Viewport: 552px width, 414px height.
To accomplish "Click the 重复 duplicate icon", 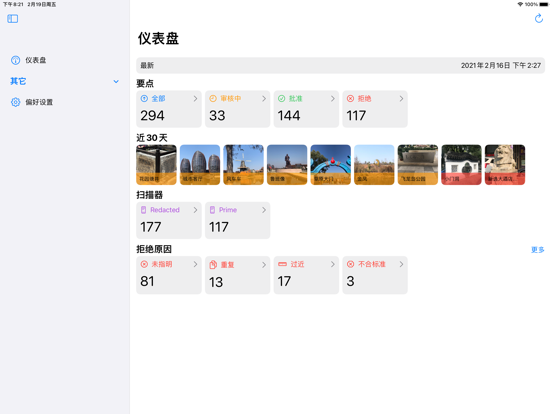I will point(213,265).
